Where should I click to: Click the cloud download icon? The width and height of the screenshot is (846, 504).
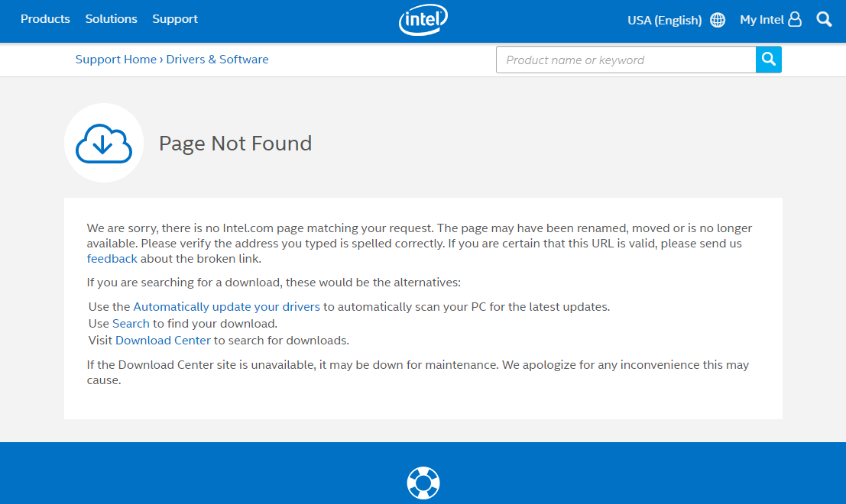104,143
